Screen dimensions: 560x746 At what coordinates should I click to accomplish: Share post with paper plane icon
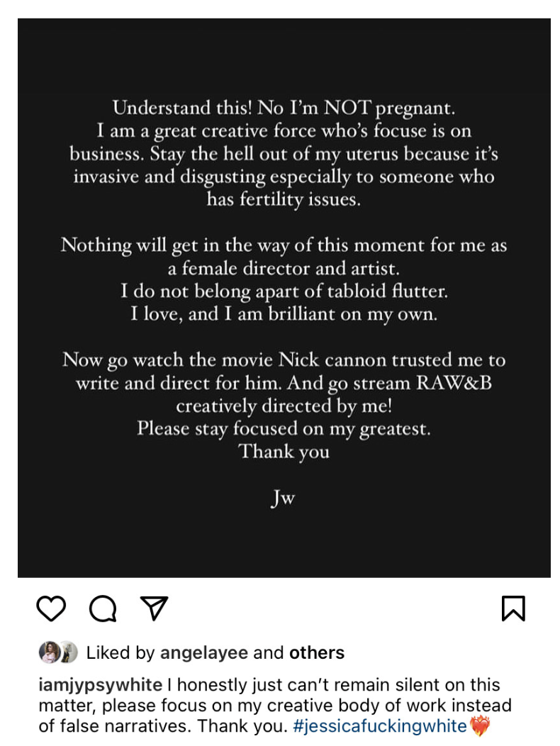[x=154, y=608]
